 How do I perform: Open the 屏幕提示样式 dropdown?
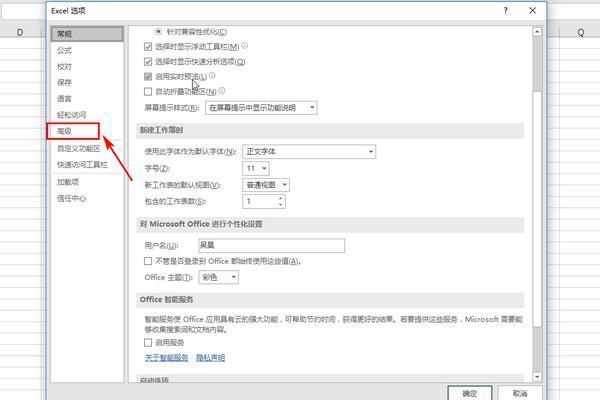[x=261, y=108]
